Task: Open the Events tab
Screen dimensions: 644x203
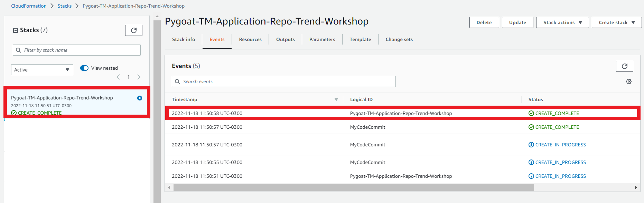Action: [217, 39]
